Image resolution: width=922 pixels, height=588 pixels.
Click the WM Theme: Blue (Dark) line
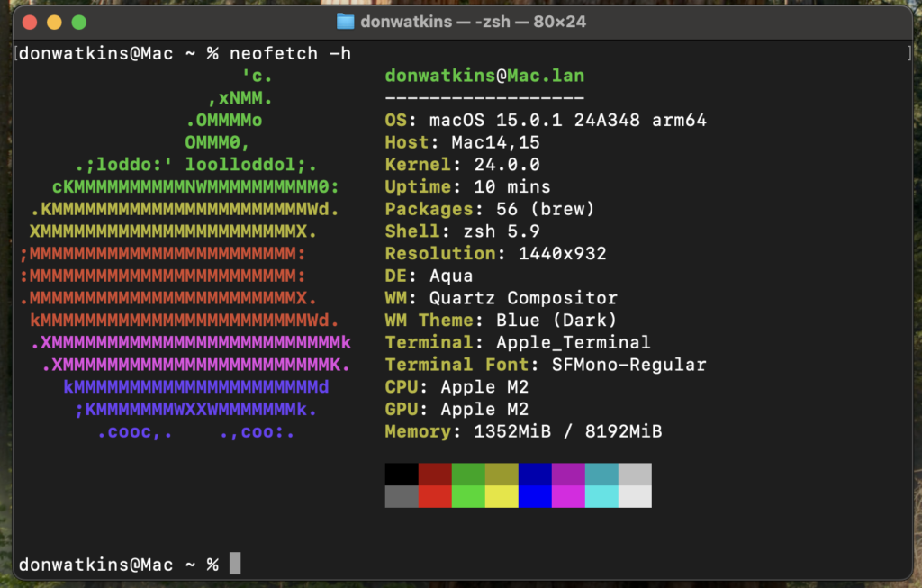tap(501, 321)
